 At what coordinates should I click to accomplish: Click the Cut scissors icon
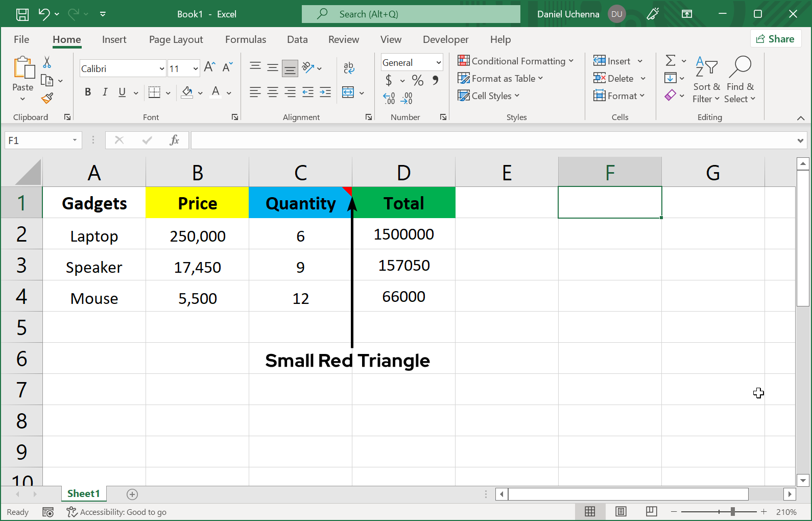47,62
